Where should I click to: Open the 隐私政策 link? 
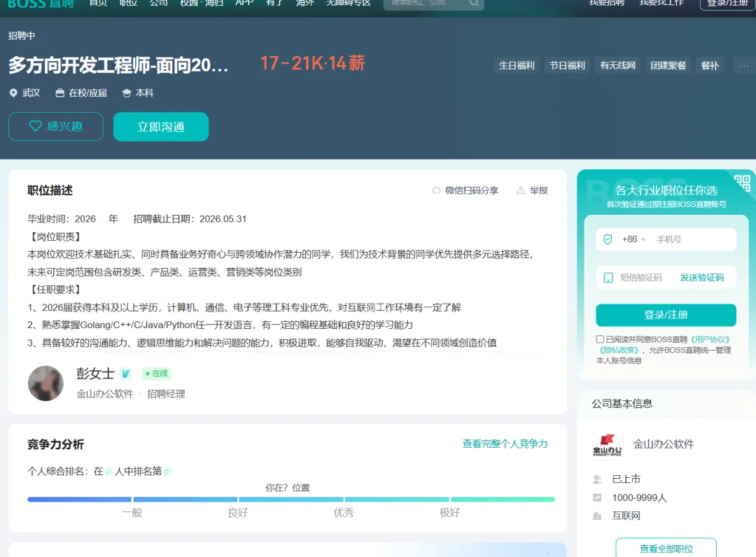point(619,350)
